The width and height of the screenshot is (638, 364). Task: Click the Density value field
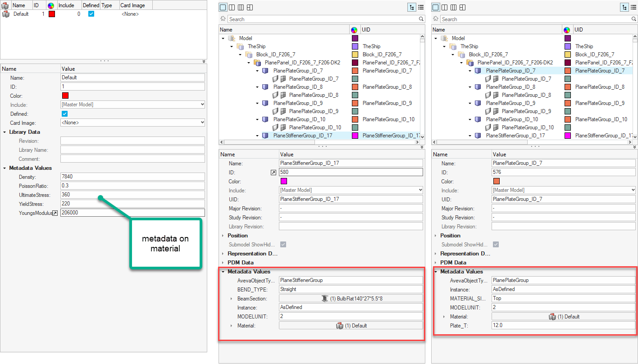coord(133,177)
